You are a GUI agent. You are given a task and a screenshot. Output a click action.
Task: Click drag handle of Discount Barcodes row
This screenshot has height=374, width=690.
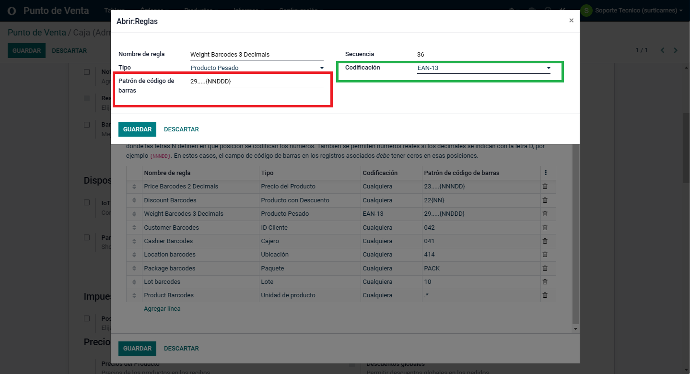coord(134,200)
